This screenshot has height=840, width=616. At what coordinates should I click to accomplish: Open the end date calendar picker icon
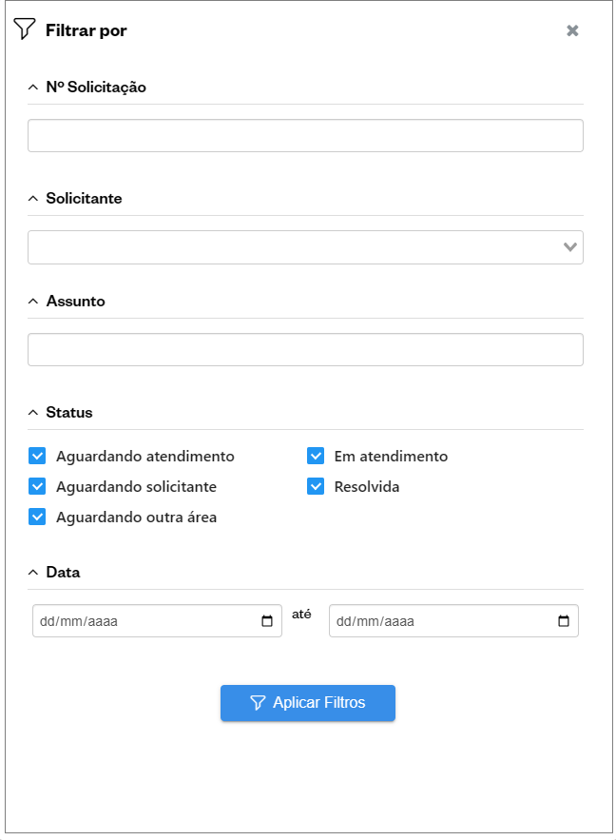[x=564, y=622]
